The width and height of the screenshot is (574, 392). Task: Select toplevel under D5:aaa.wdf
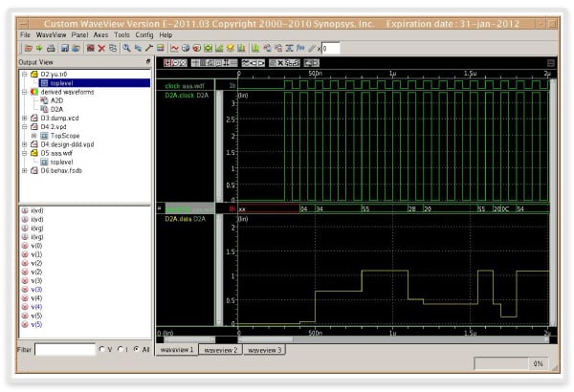click(61, 162)
